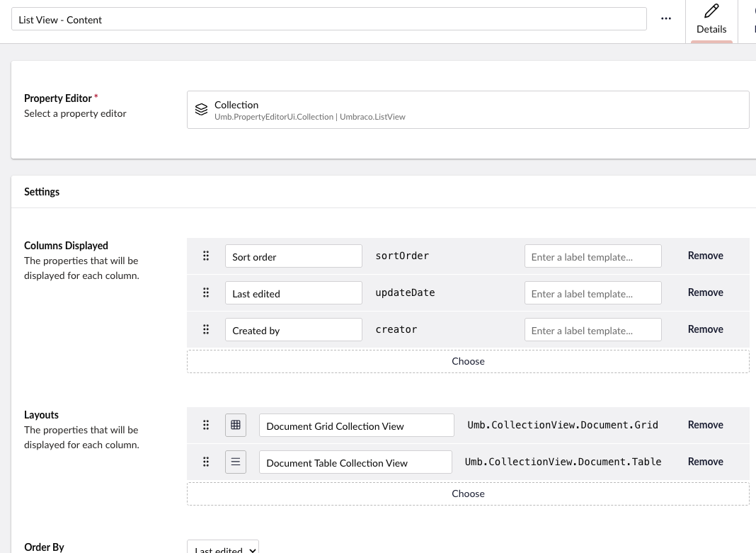Click the list icon for Document Table layout
The image size is (756, 553).
pos(236,462)
